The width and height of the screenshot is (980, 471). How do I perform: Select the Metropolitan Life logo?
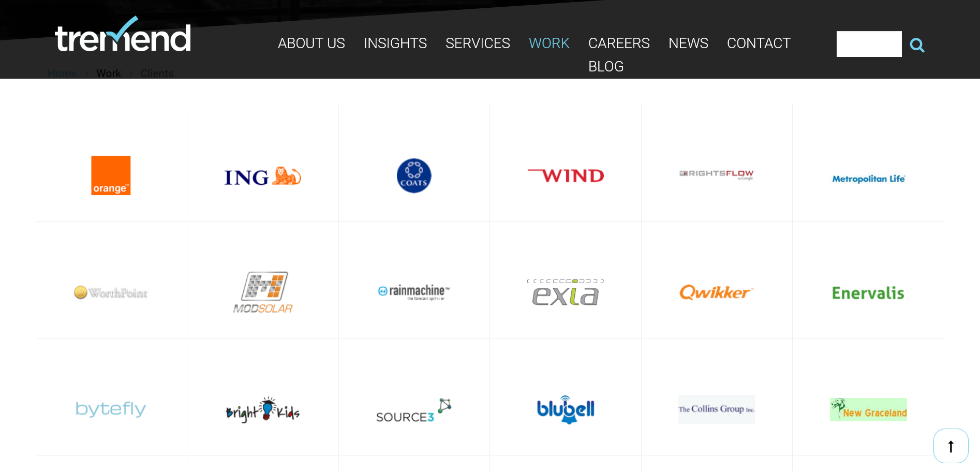point(868,179)
